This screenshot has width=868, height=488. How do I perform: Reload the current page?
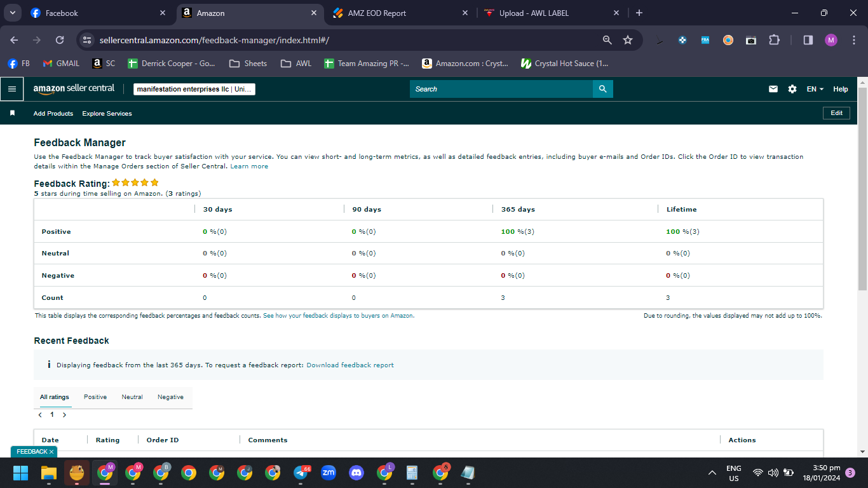tap(60, 40)
